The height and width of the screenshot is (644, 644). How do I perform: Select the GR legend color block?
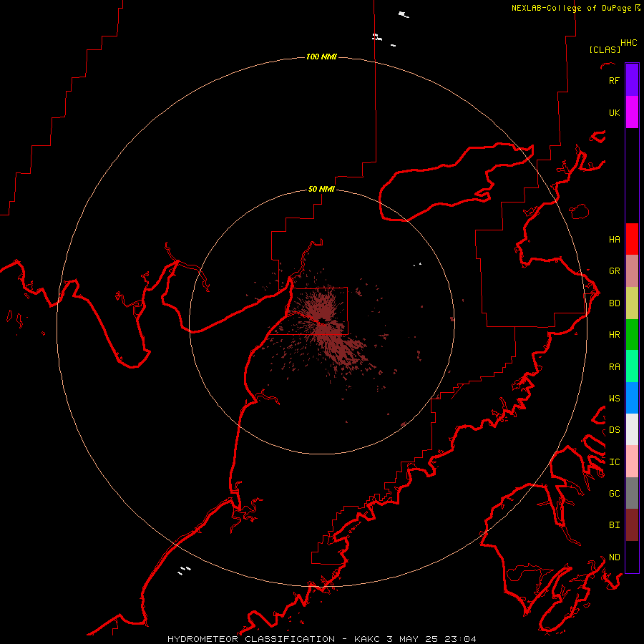[632, 271]
